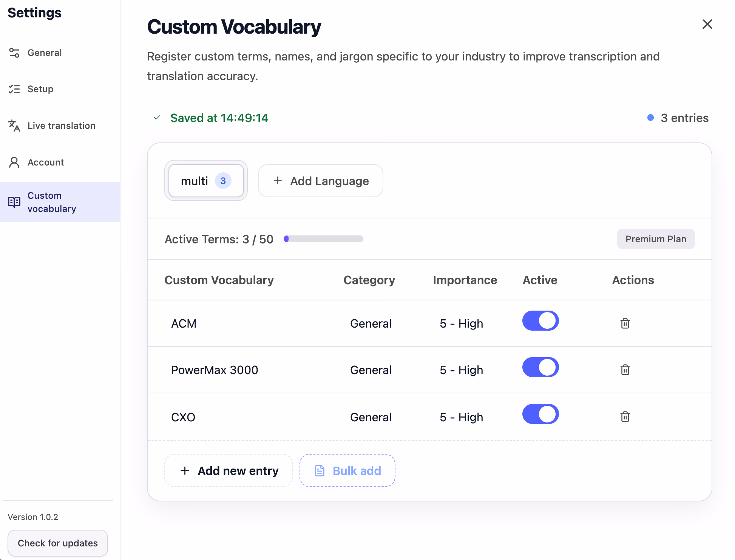Close the Custom Vocabulary dialog
Viewport: 735px width, 560px height.
[707, 24]
